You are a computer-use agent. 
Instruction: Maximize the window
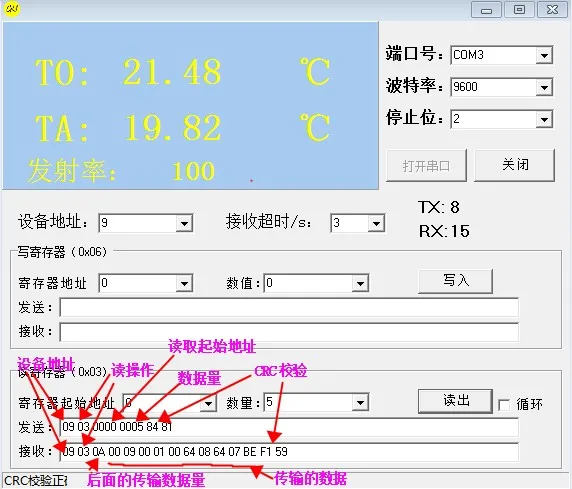[x=519, y=9]
